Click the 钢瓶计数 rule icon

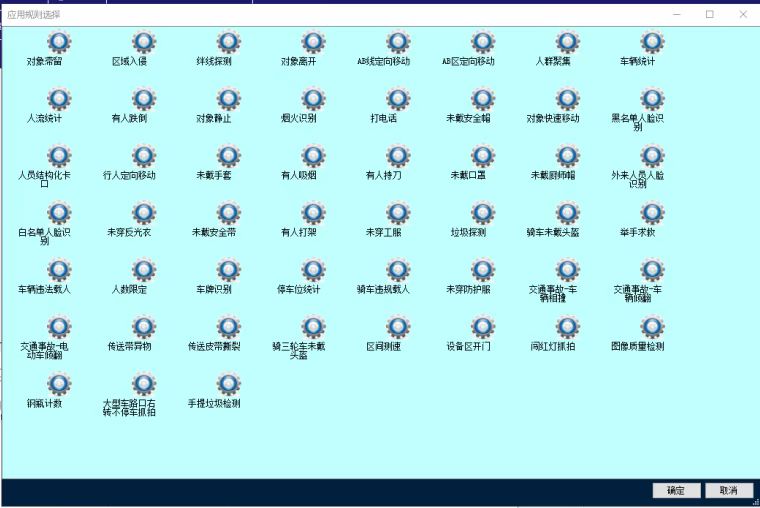coord(59,384)
